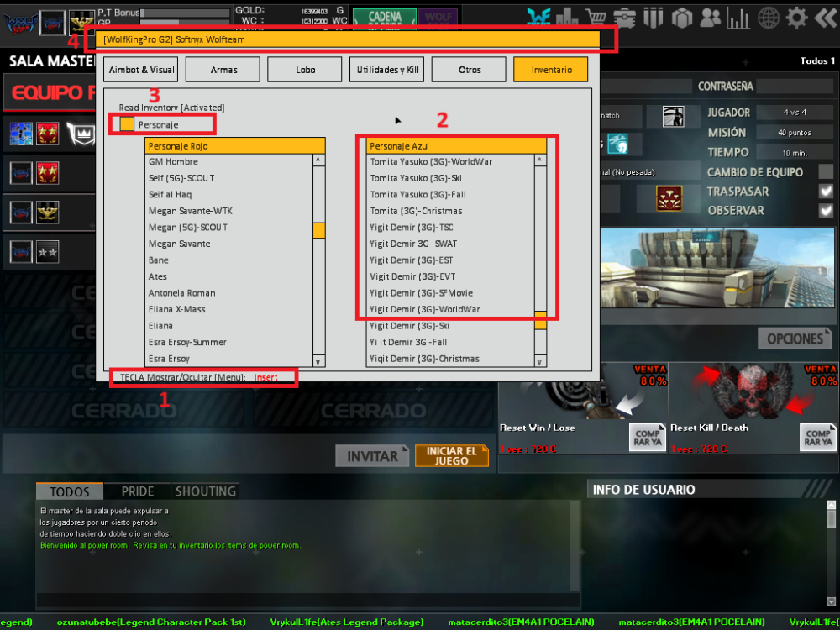Click the gift box icon
This screenshot has width=840, height=630.
(x=681, y=17)
